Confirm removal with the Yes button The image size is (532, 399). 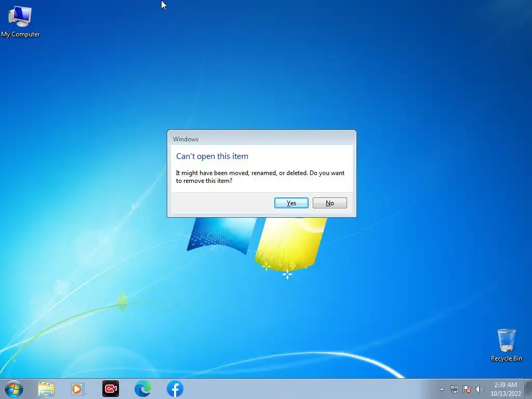point(291,203)
